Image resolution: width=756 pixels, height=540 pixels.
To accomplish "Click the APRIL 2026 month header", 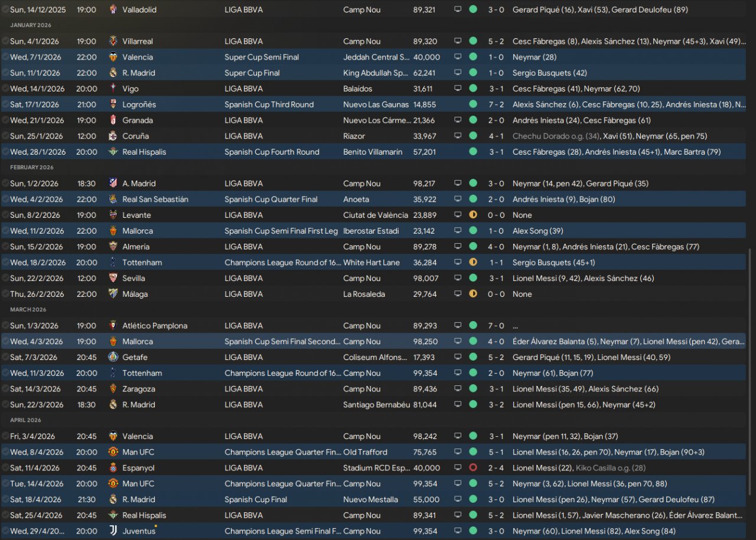I will click(x=25, y=420).
